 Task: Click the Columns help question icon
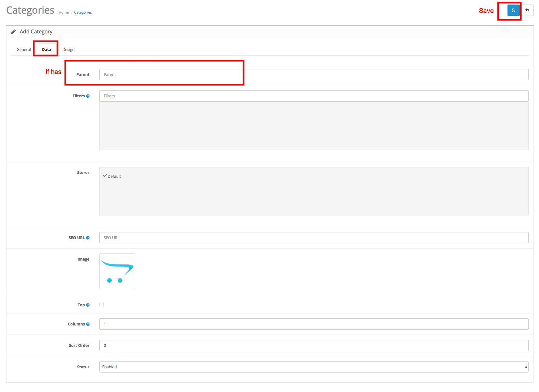[88, 324]
